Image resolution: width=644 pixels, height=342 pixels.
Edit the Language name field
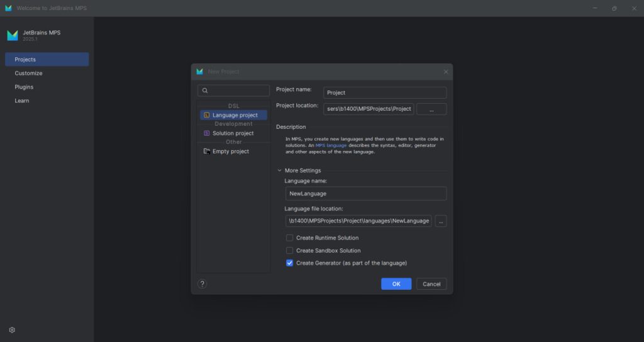click(x=366, y=194)
